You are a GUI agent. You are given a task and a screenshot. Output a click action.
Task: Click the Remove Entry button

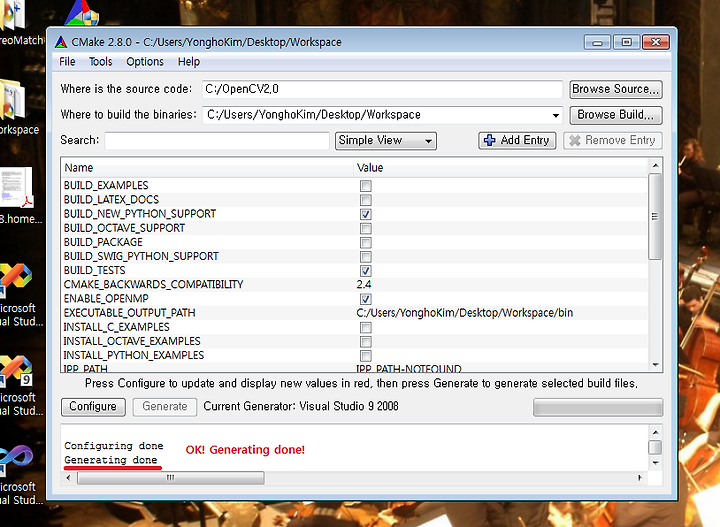point(613,140)
